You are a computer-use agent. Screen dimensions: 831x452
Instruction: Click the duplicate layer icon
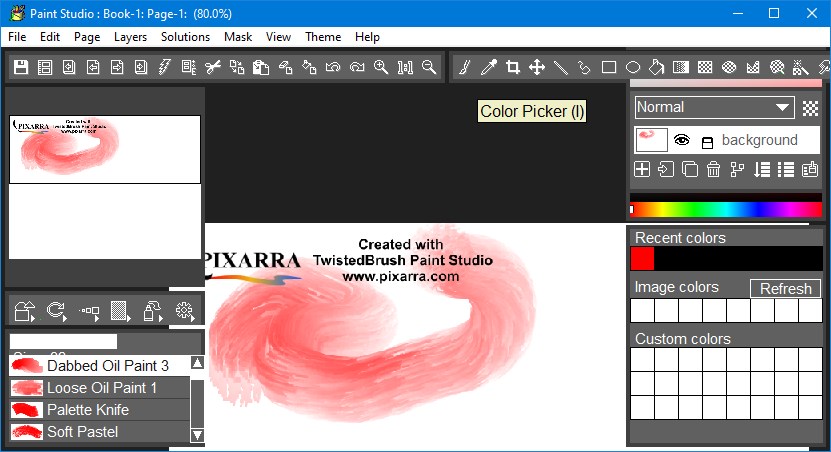(x=690, y=170)
